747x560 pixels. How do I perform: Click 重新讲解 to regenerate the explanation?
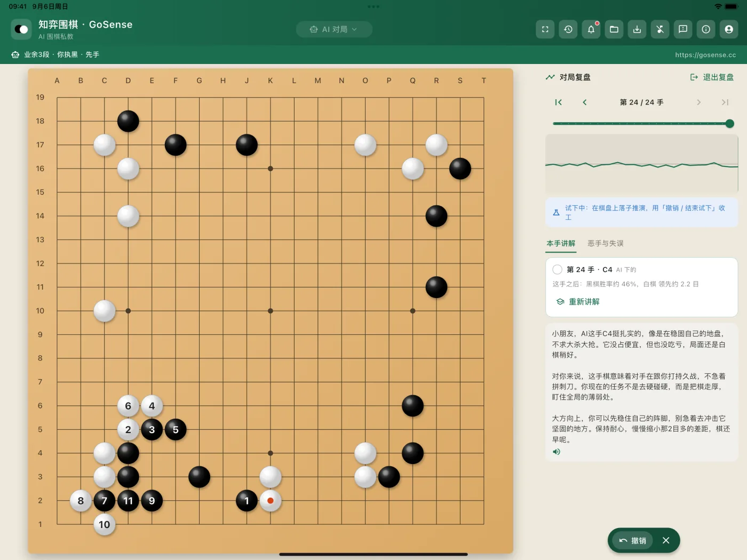tap(578, 302)
